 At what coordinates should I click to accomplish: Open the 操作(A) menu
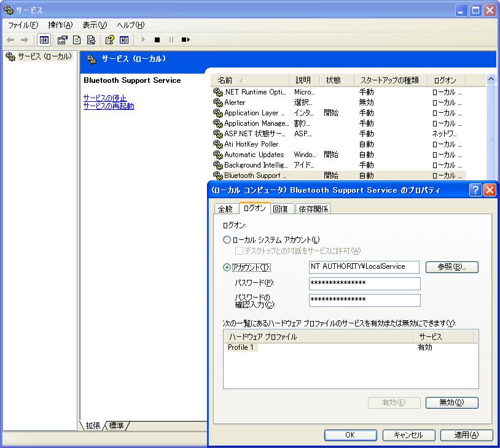point(60,25)
